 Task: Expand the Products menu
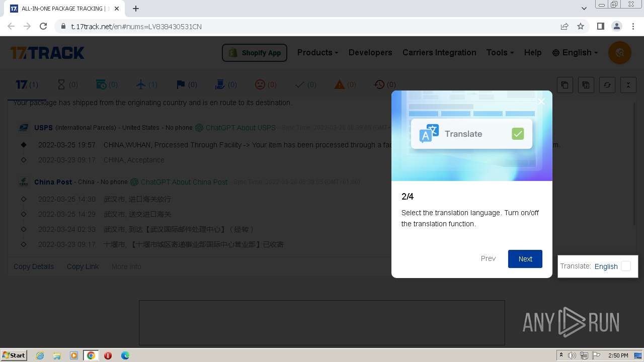(317, 52)
